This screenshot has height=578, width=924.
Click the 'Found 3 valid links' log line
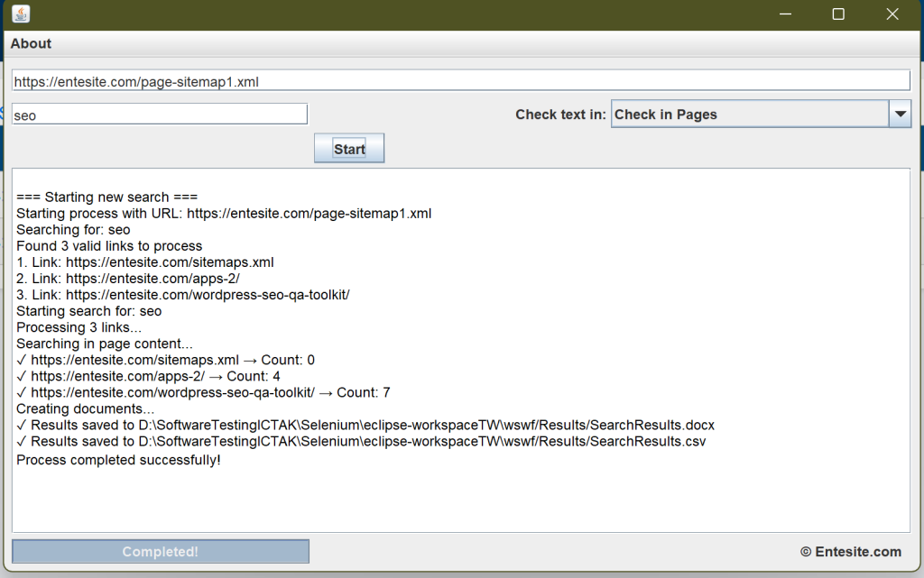[109, 246]
